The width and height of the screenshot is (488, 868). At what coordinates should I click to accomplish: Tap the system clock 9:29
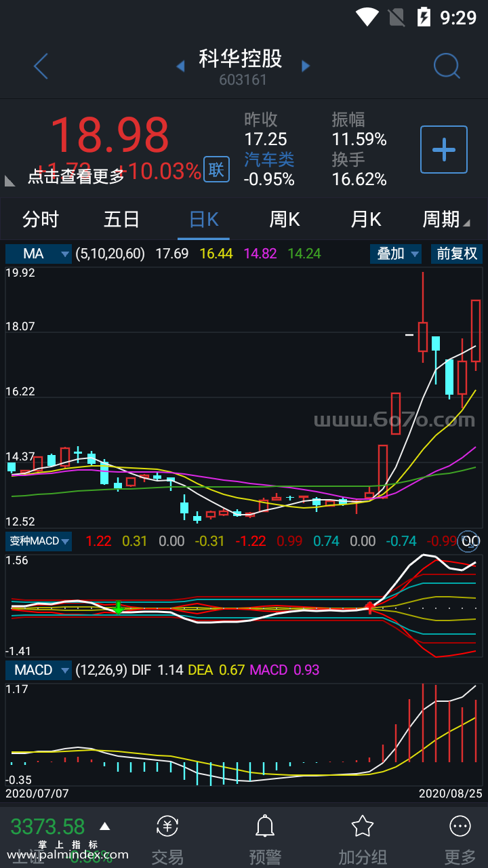coord(459,17)
